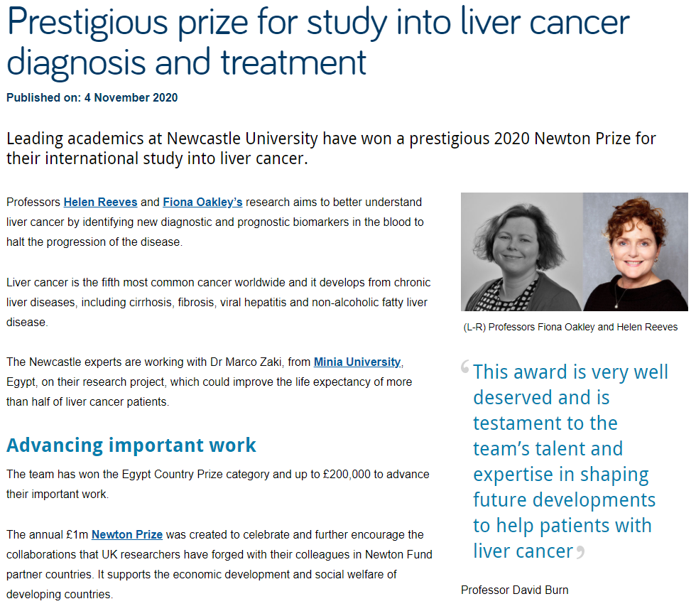Viewport: 696px width, 616px height.
Task: Click the colour photo of Helen Reeves
Action: (x=636, y=252)
